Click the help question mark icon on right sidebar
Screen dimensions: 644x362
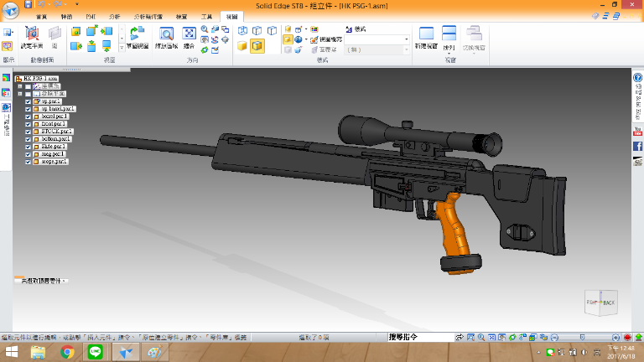coord(637,78)
